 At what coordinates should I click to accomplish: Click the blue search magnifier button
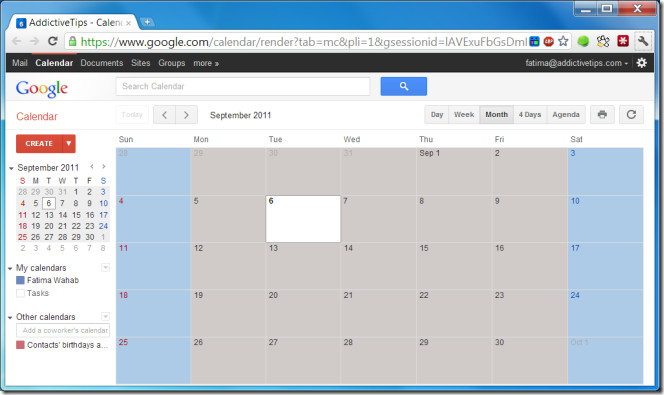click(404, 86)
